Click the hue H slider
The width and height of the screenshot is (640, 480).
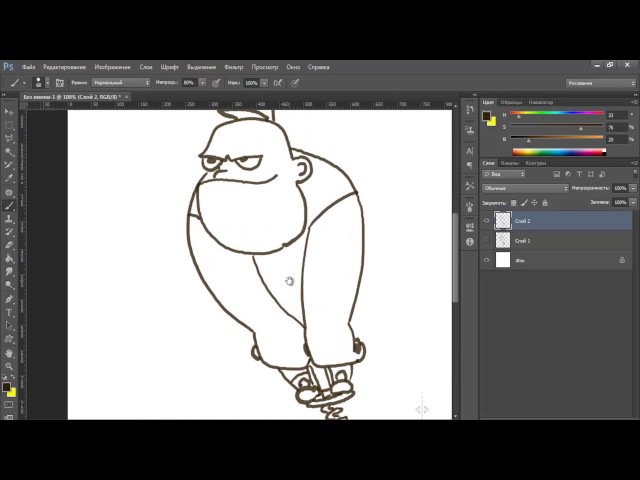(x=557, y=114)
